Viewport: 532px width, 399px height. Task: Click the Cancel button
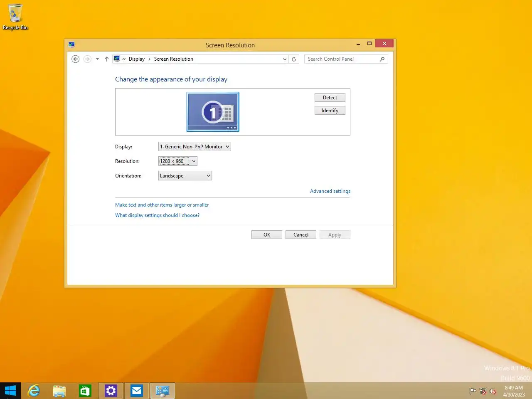(x=301, y=235)
